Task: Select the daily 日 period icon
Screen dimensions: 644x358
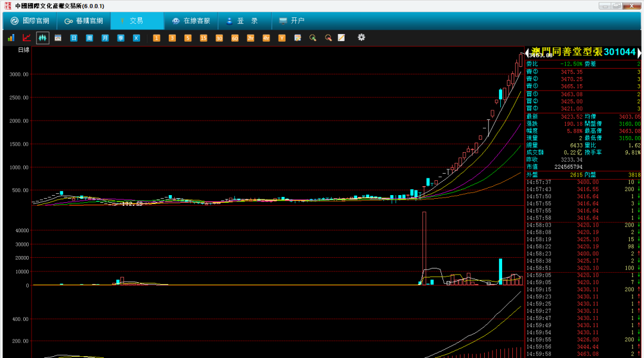Action: tap(73, 38)
